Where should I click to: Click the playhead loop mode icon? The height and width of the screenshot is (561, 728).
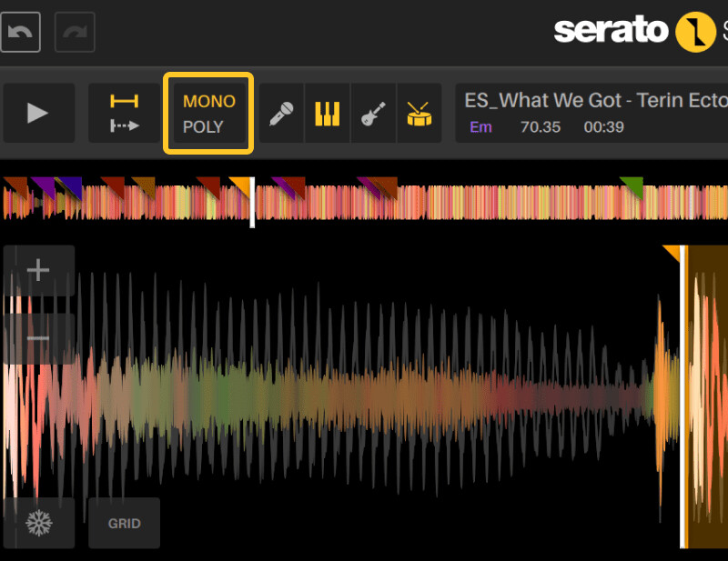tap(124, 113)
